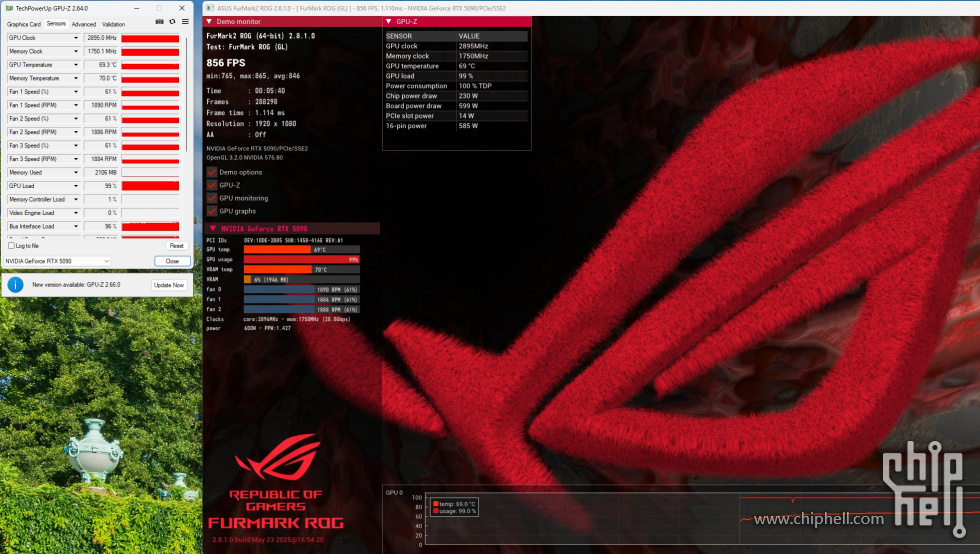Toggle the Log to file checkbox
Viewport: 980px width, 554px height.
click(x=11, y=246)
